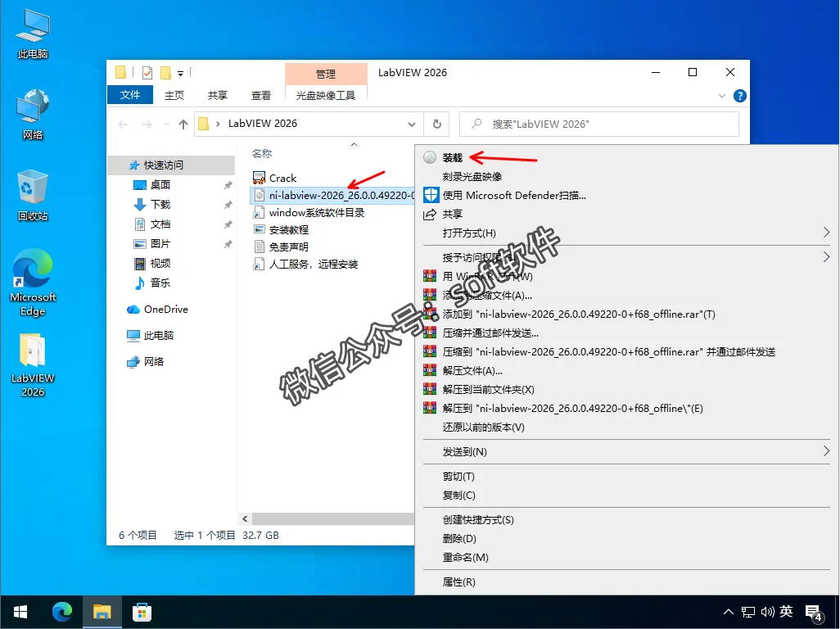The width and height of the screenshot is (840, 629).
Task: Go up one folder level with the up arrow
Action: click(183, 124)
